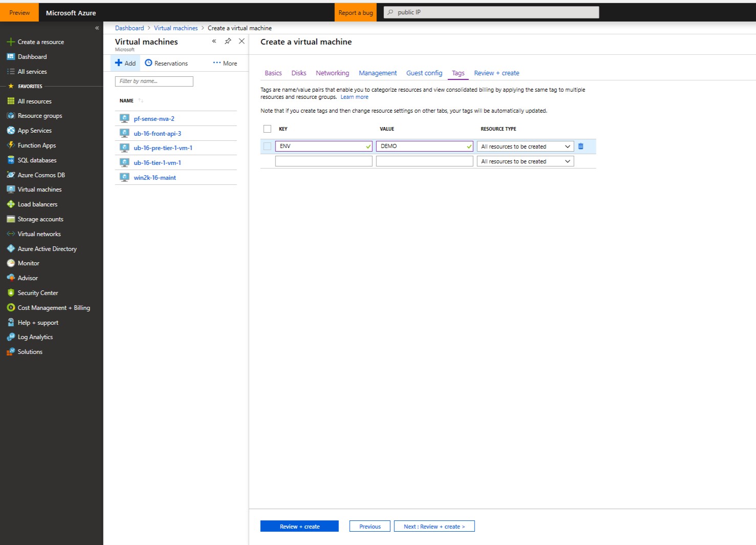Click the Filter by name field
Image resolution: width=756 pixels, height=545 pixels.
pos(154,81)
